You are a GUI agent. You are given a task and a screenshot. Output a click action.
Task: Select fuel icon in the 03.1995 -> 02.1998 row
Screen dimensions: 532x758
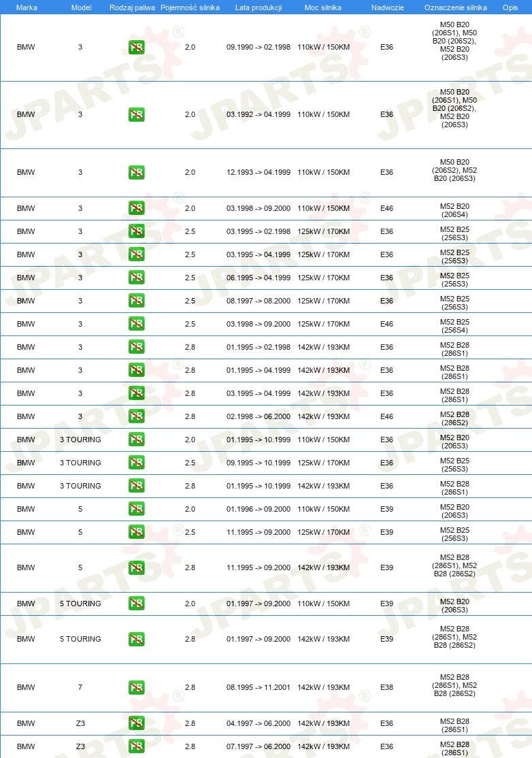pos(137,231)
